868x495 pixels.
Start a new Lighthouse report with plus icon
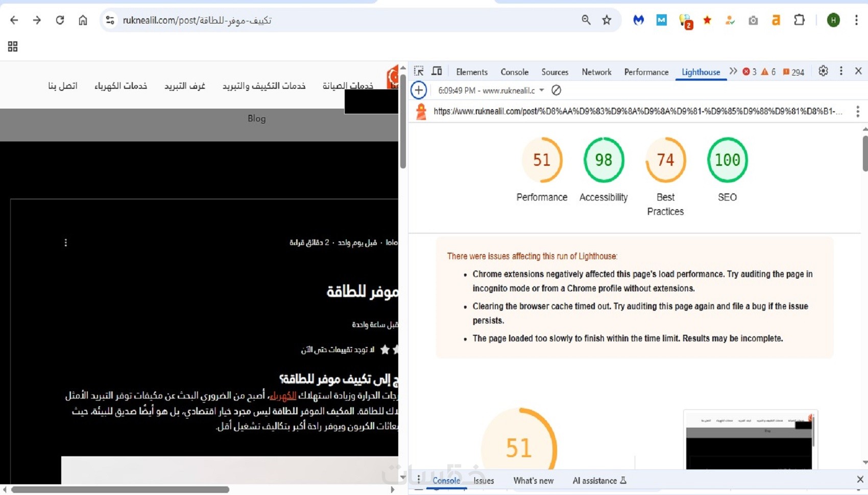419,90
